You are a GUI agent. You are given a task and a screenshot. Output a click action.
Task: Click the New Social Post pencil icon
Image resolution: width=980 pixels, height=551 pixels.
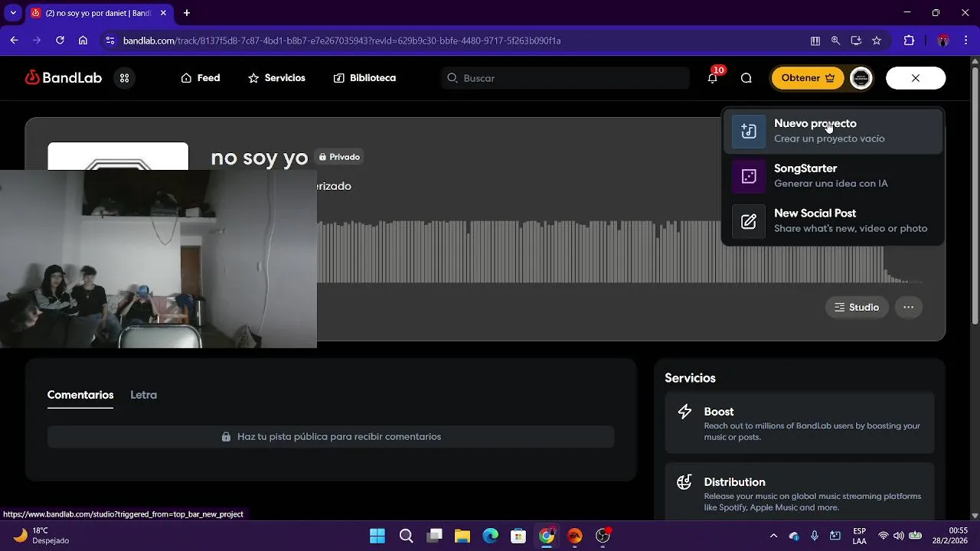coord(749,221)
